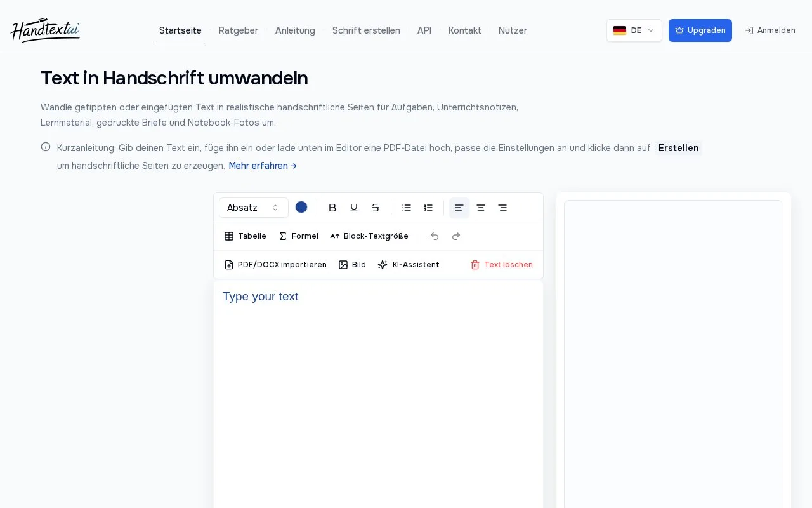
Task: Go to the Startseite tab
Action: point(180,30)
